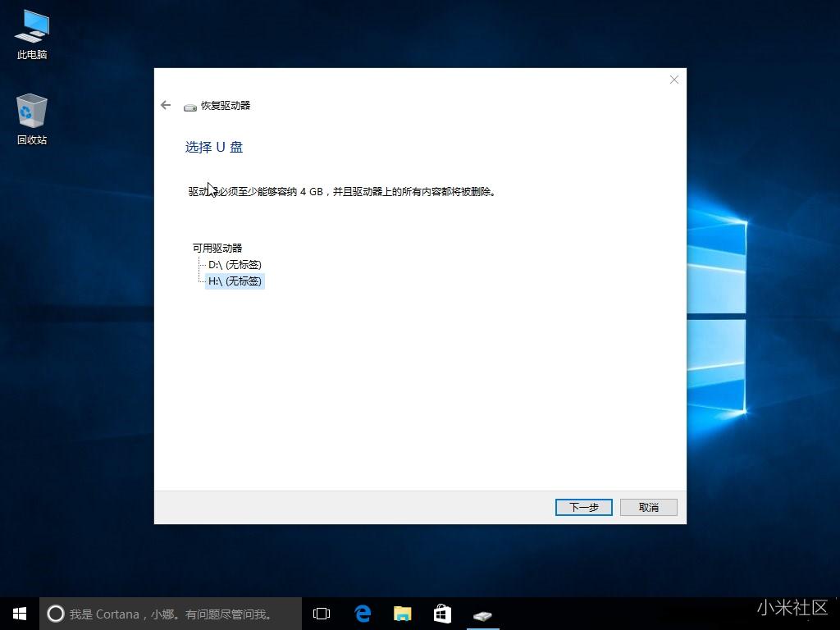Open the Start menu
The width and height of the screenshot is (840, 630).
(x=19, y=614)
